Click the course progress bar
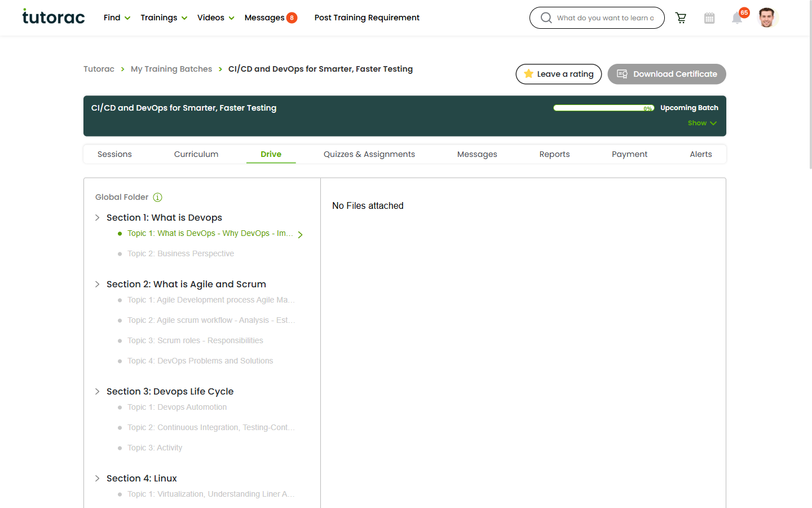 click(x=603, y=108)
